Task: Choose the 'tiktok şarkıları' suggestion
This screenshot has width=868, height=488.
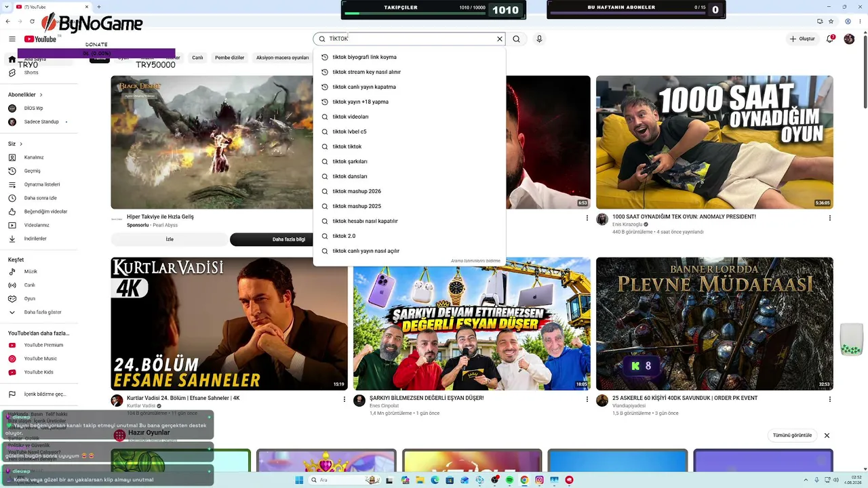Action: click(410, 161)
